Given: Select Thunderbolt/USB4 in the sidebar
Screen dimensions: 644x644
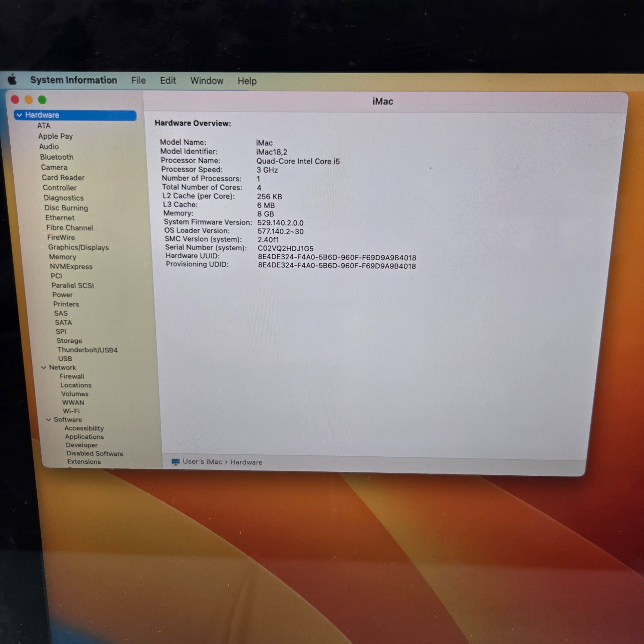Looking at the screenshot, I should (88, 350).
